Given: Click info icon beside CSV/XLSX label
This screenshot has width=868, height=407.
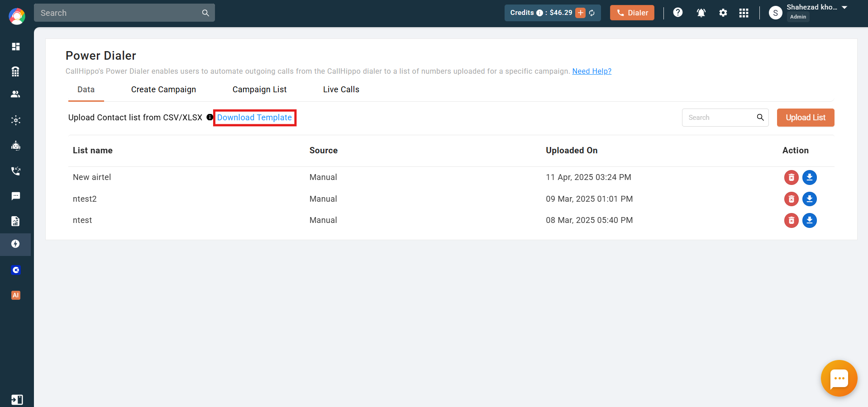Looking at the screenshot, I should point(210,117).
